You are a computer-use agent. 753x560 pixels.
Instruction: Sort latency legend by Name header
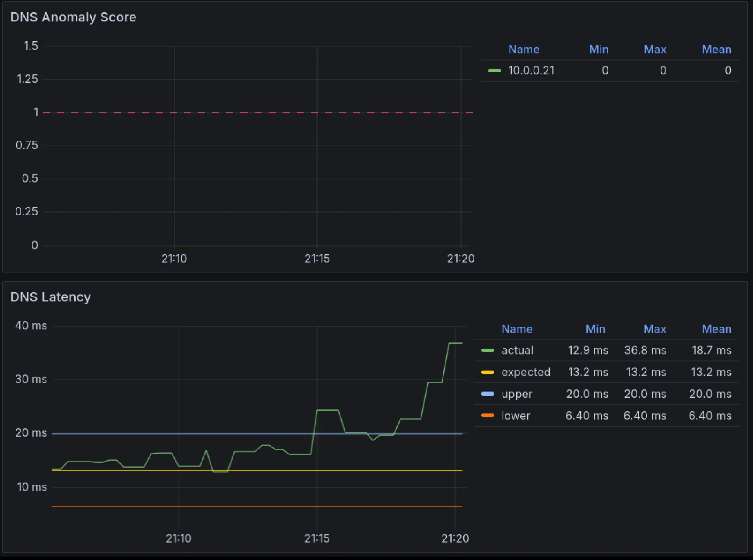point(517,329)
